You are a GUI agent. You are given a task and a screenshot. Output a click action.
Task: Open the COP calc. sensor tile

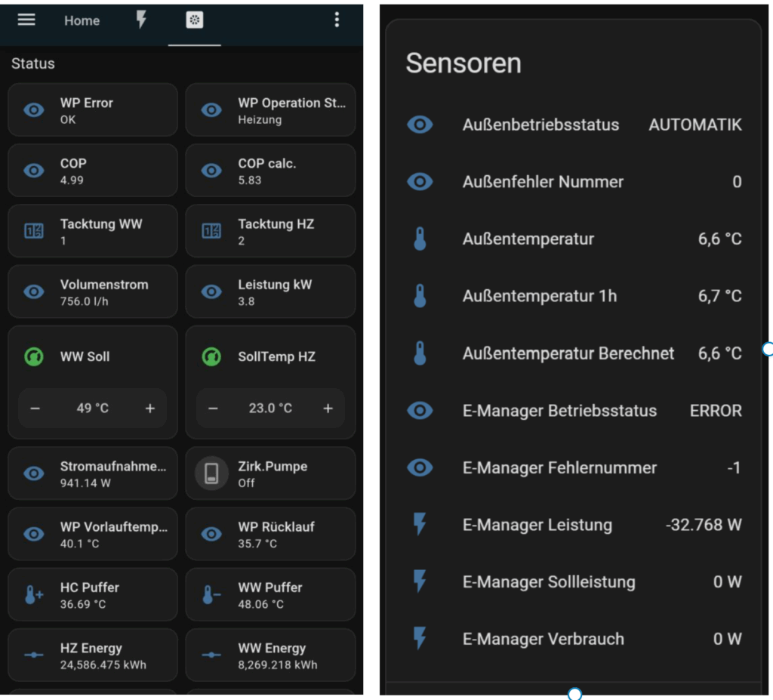(x=270, y=171)
